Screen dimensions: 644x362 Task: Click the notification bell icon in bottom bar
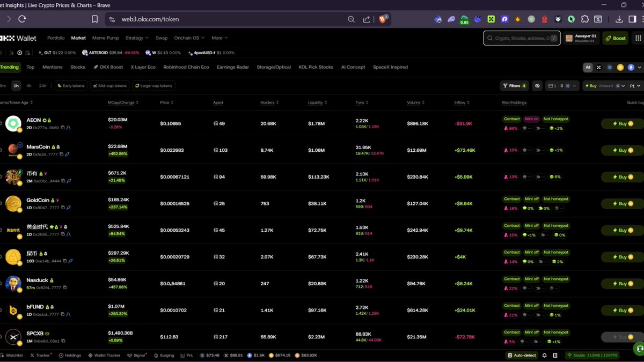tap(545, 355)
